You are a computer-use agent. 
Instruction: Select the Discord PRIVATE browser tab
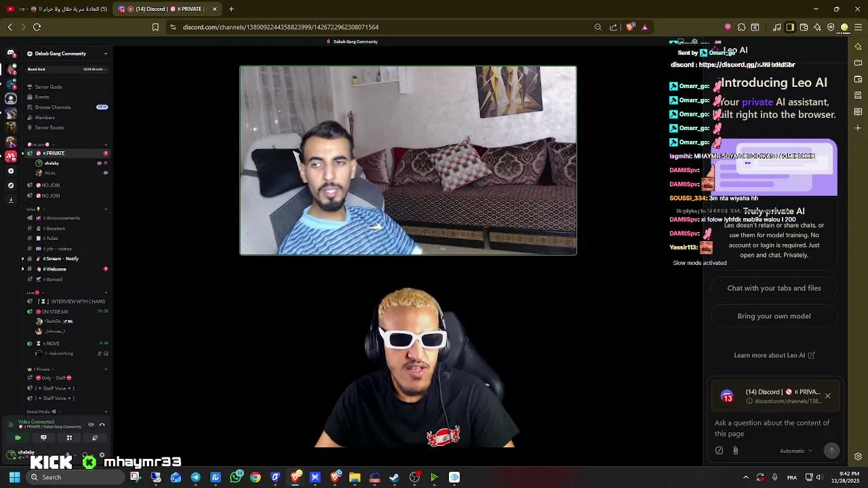[x=167, y=9]
